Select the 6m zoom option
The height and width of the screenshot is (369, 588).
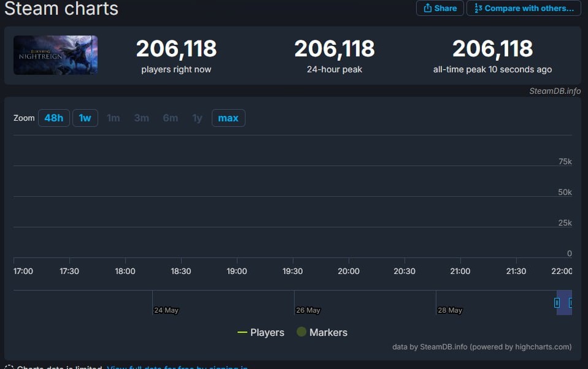(x=170, y=118)
